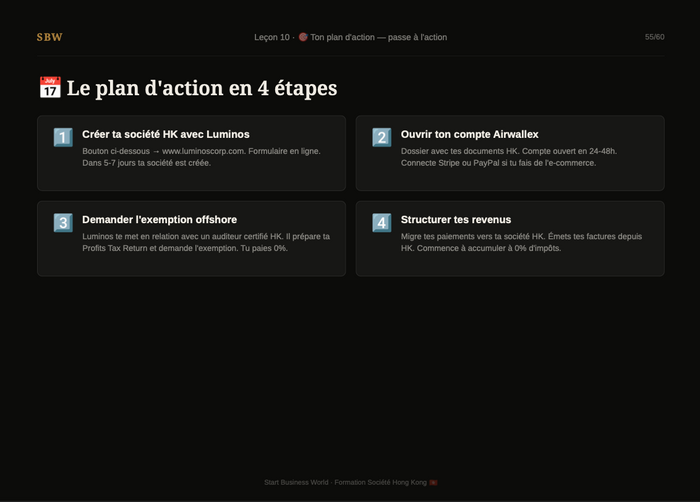
Task: Click the number 1 keycap icon
Action: 63,137
